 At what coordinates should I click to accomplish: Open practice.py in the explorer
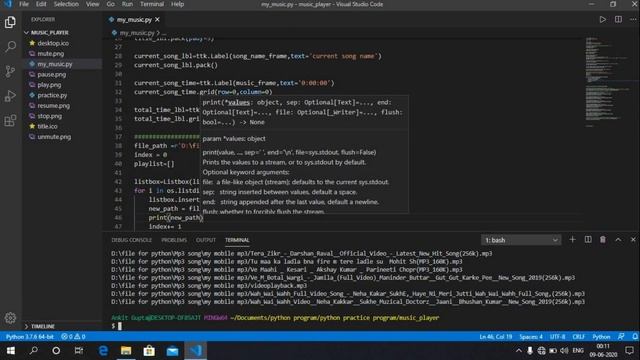[52, 95]
